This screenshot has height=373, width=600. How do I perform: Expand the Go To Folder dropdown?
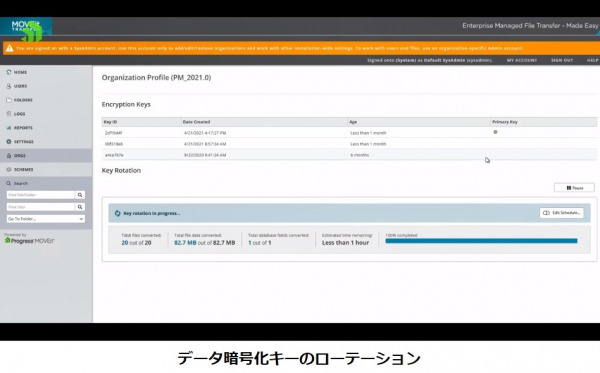[x=46, y=219]
